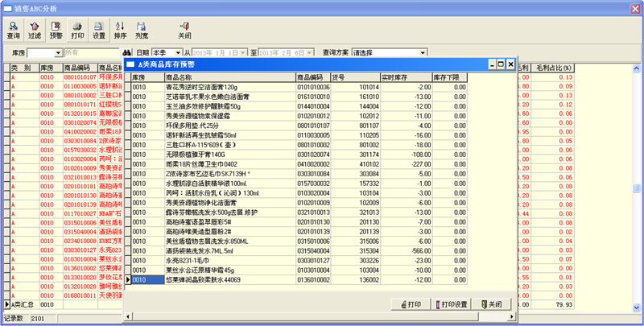Click the 库存下限 column header
The height and width of the screenshot is (326, 644).
pyautogui.click(x=450, y=77)
